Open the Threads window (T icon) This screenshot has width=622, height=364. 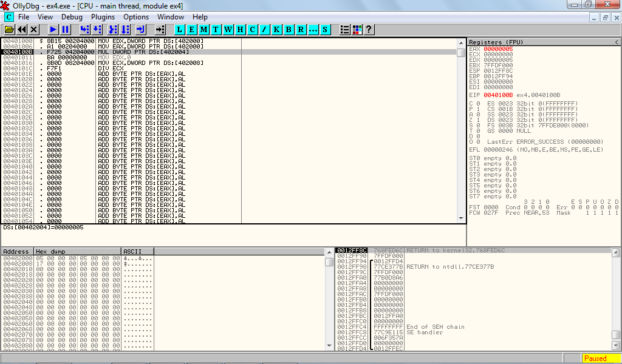[x=216, y=29]
